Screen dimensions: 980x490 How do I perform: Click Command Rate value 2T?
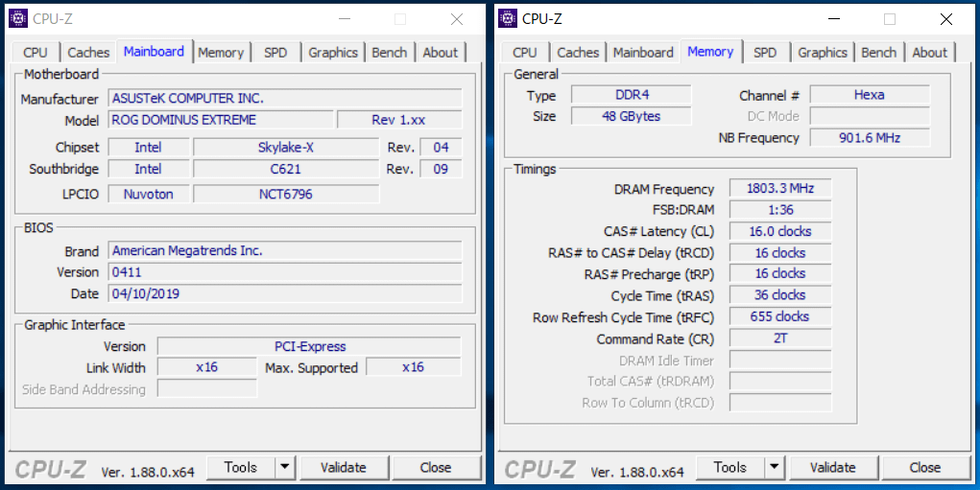[x=780, y=338]
